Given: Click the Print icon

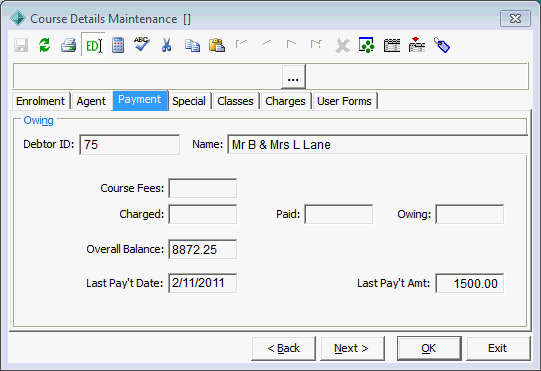Looking at the screenshot, I should point(68,45).
